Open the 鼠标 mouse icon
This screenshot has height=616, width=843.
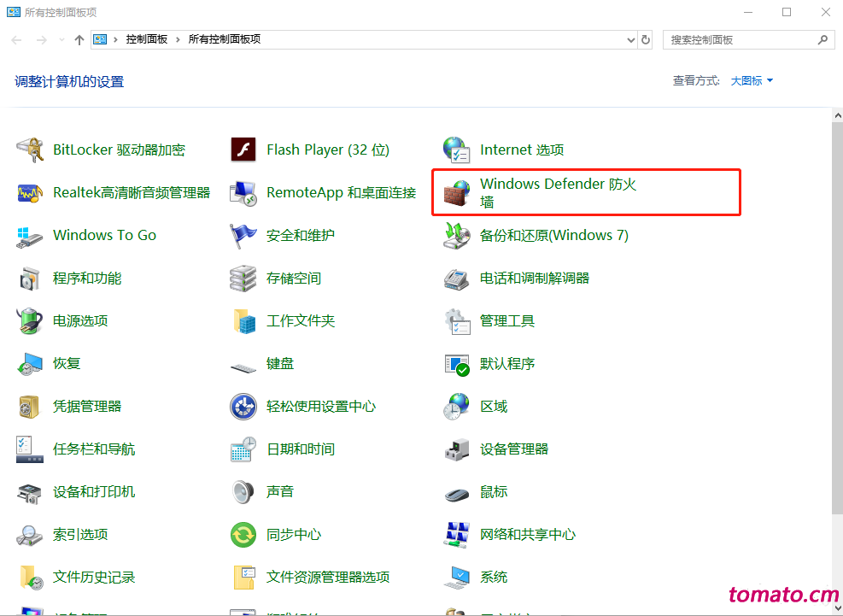pyautogui.click(x=458, y=493)
